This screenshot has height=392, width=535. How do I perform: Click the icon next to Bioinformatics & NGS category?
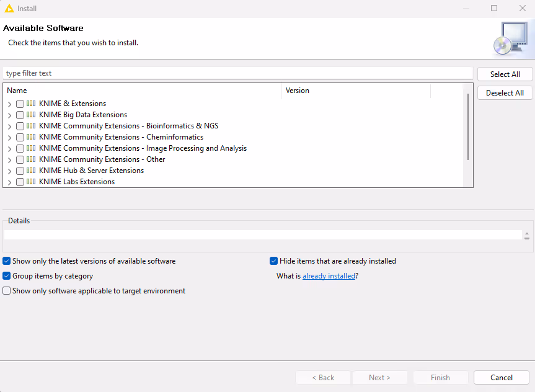coord(31,126)
